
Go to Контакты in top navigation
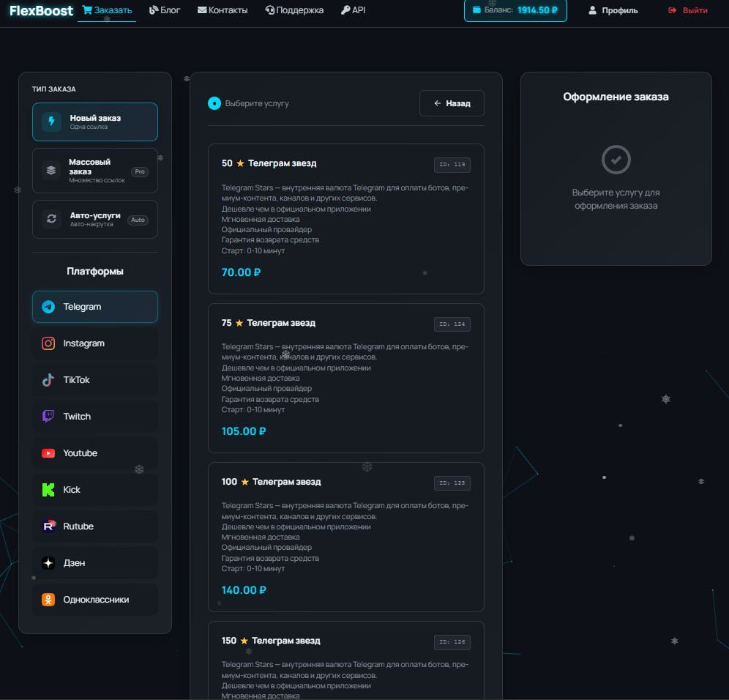tap(223, 10)
